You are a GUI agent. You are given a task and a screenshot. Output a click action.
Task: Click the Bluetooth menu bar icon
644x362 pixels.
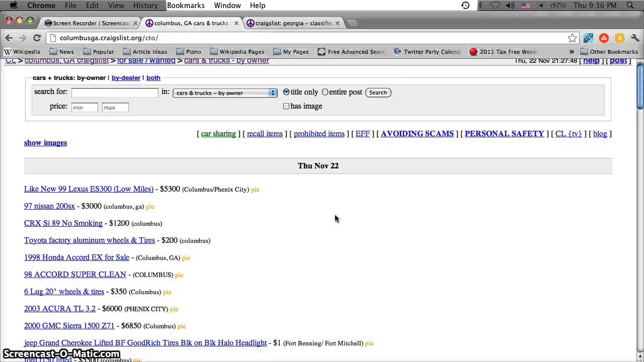pyautogui.click(x=480, y=5)
